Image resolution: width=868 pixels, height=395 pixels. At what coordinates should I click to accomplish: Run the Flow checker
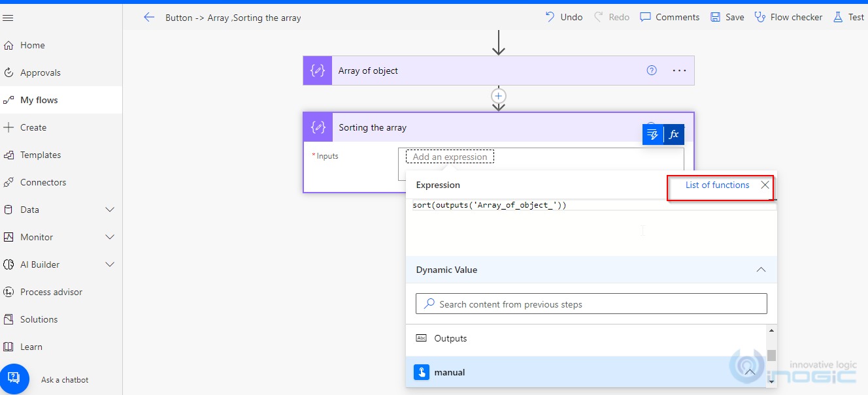pos(788,17)
